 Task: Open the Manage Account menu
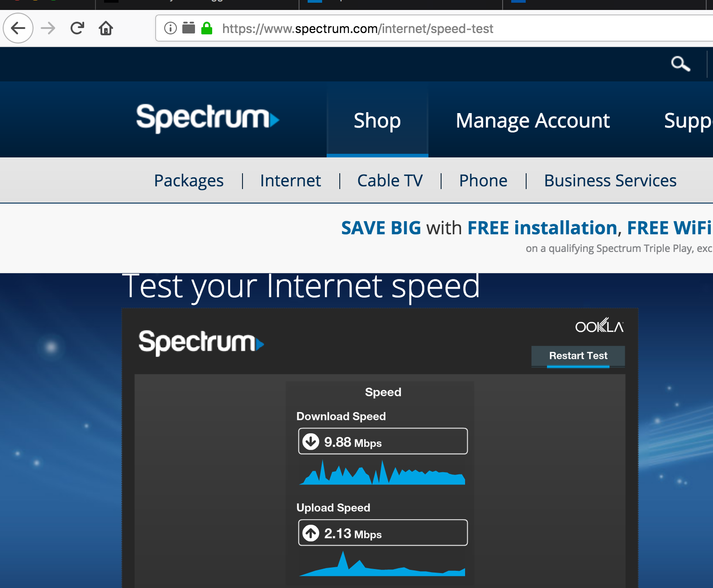(532, 121)
